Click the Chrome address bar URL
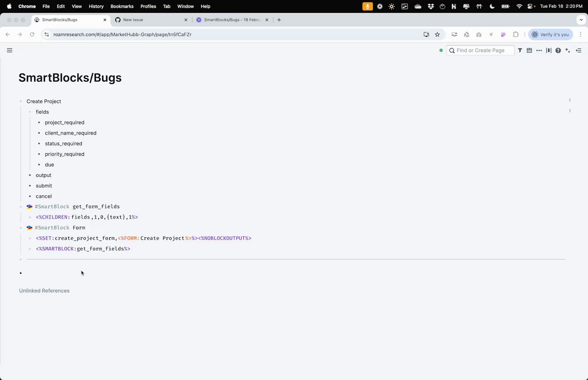The width and height of the screenshot is (588, 380). tap(122, 34)
